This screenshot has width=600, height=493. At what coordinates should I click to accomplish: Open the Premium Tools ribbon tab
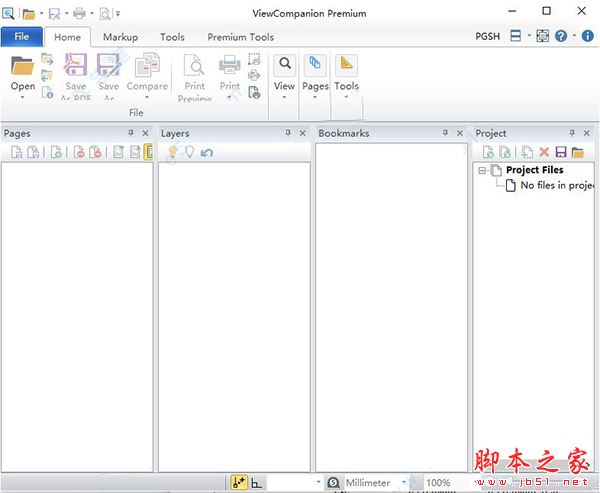pos(240,37)
